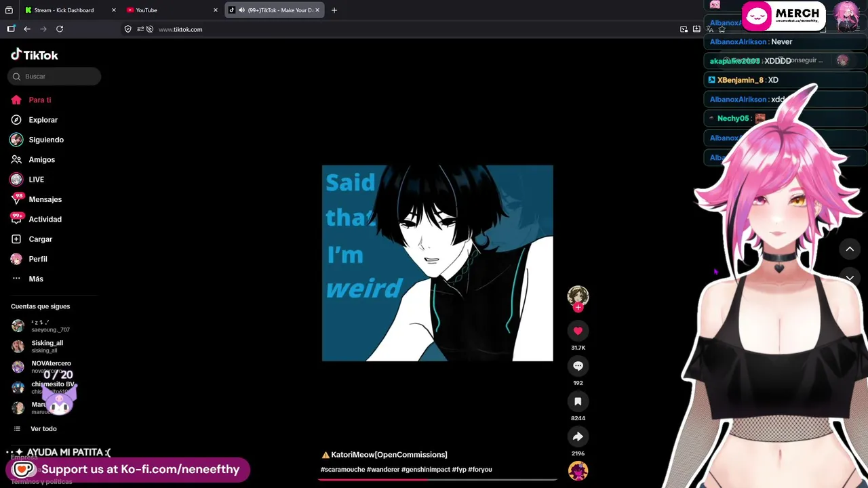868x488 pixels.
Task: Open picture-in-picture from address bar
Action: 684,29
